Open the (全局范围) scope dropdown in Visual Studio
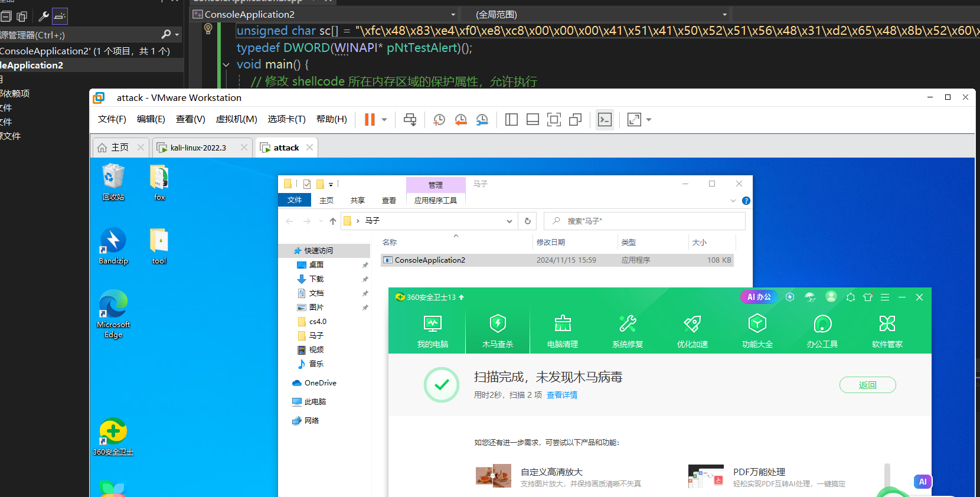The width and height of the screenshot is (980, 497). (724, 14)
